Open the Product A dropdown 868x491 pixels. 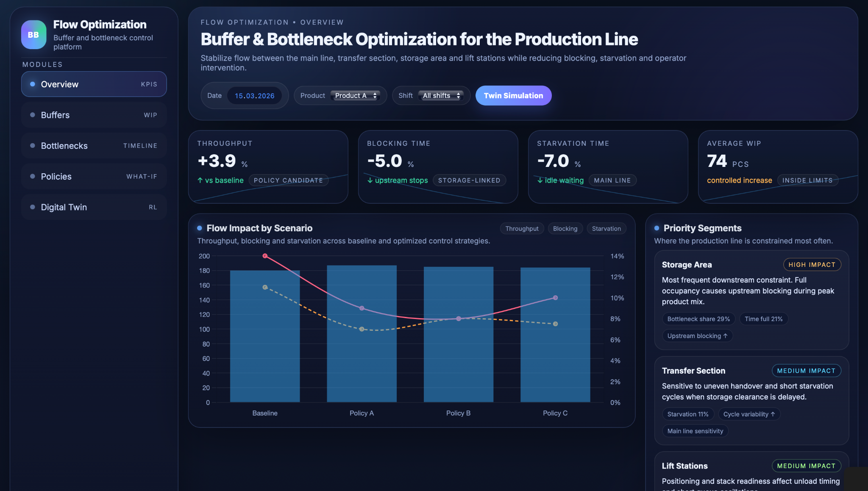pyautogui.click(x=355, y=96)
